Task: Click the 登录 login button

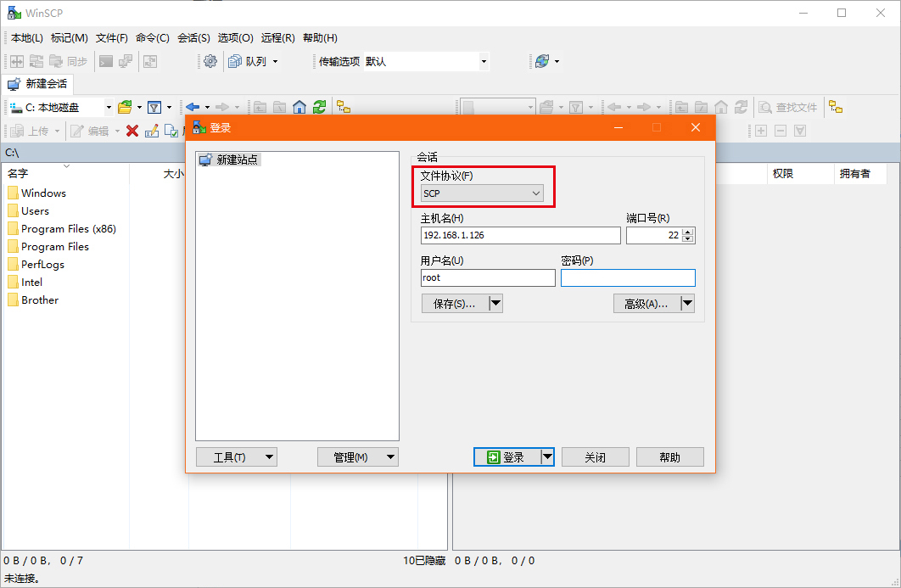Action: pos(507,457)
